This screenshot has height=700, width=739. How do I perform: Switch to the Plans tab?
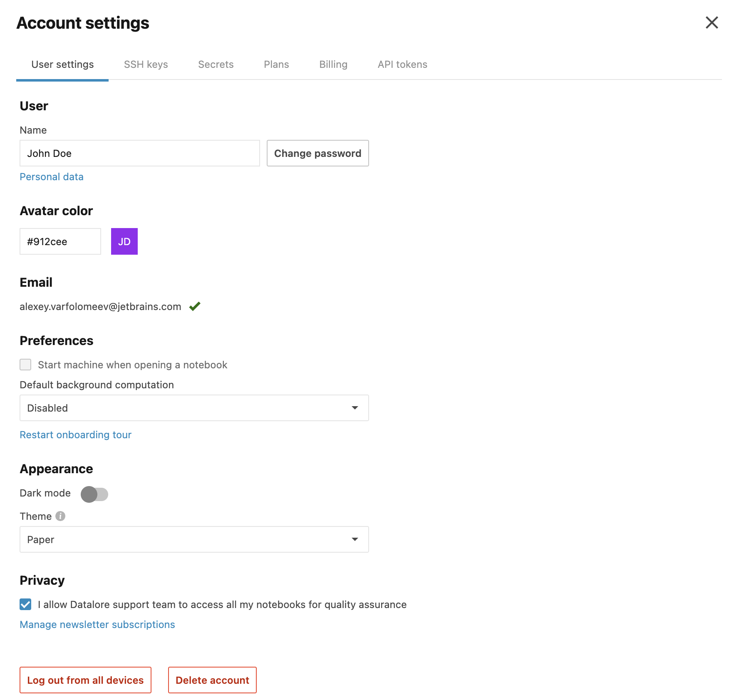point(276,65)
